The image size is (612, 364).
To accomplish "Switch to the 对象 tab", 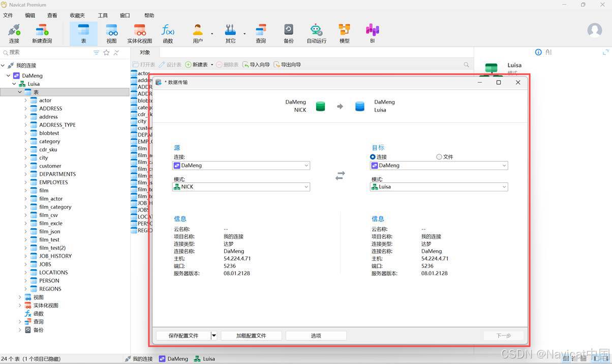I will 145,52.
